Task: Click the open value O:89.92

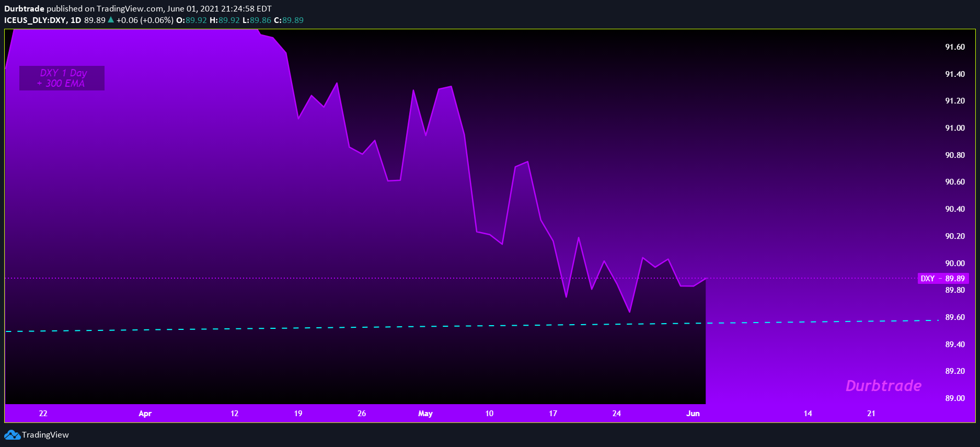Action: click(191, 20)
